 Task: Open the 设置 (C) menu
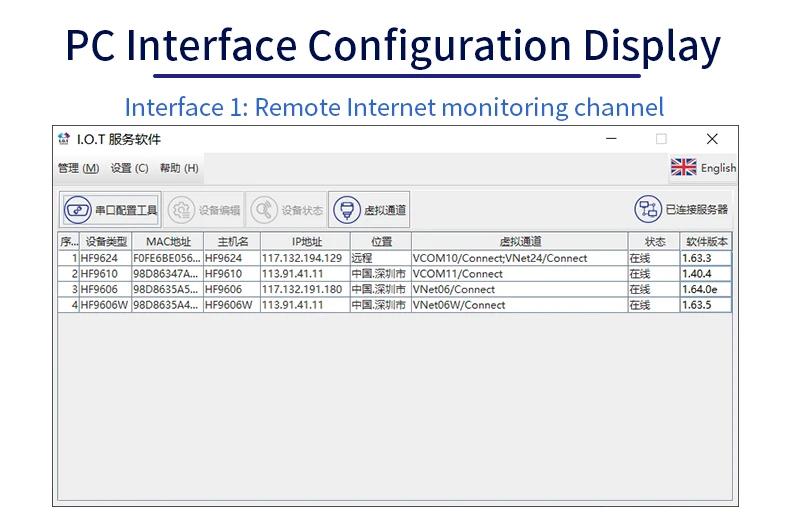(x=129, y=168)
